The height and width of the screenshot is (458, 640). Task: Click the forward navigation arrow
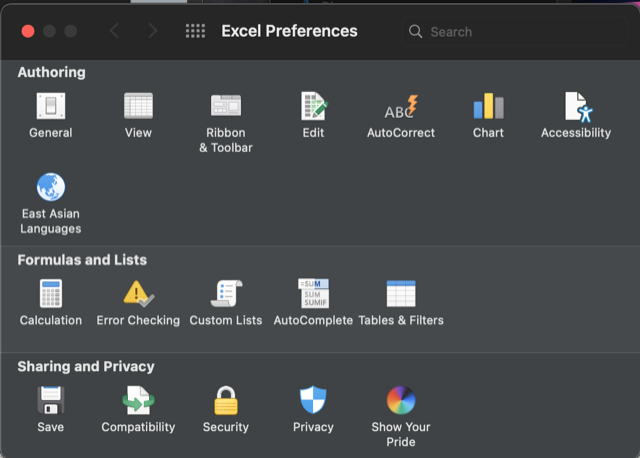[153, 31]
